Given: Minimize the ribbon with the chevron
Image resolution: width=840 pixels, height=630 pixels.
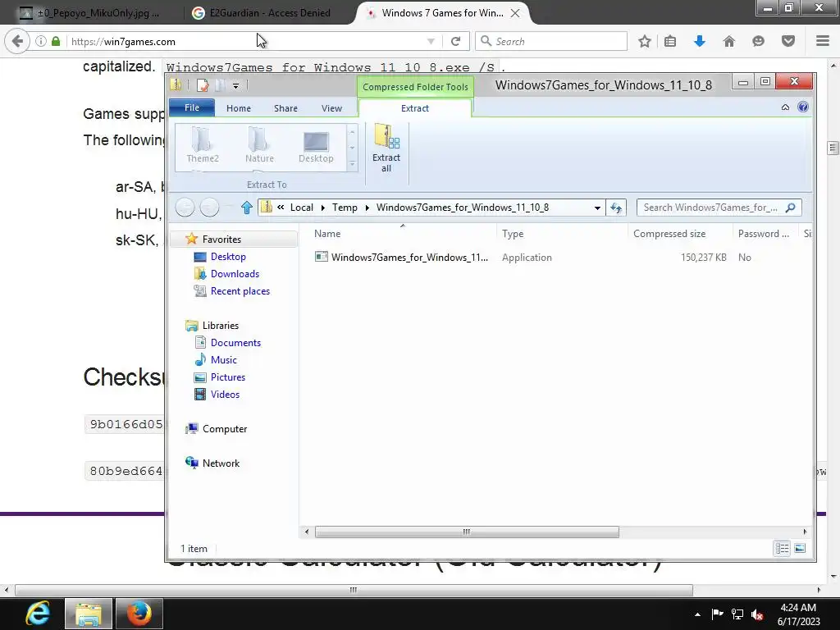Looking at the screenshot, I should 785,107.
